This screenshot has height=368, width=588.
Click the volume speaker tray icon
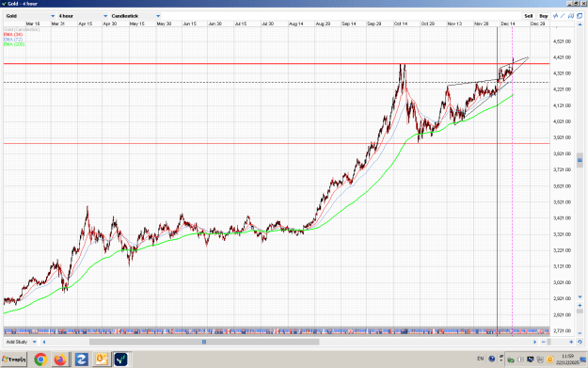tap(520, 360)
